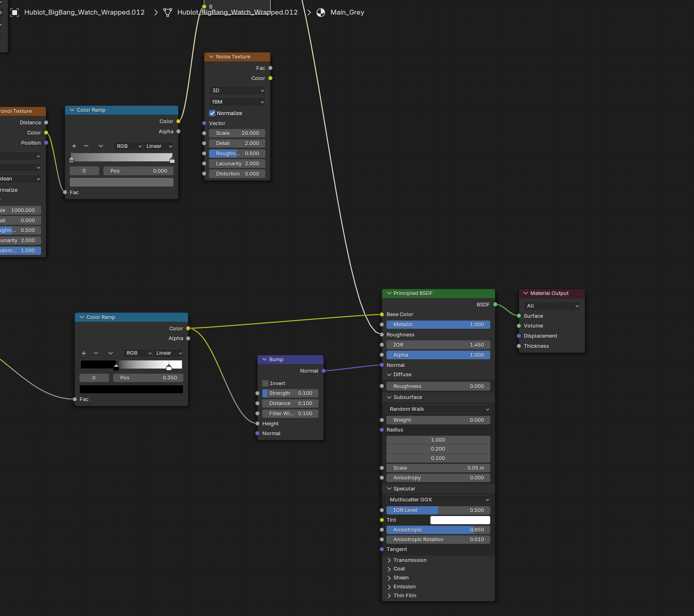Open the Multiscatter GGX distribution dropdown
Viewport: 694px width, 616px height.
(x=438, y=499)
